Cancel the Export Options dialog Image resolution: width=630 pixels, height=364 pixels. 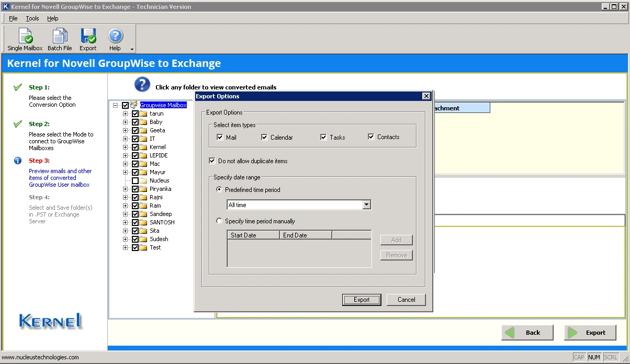pos(406,300)
